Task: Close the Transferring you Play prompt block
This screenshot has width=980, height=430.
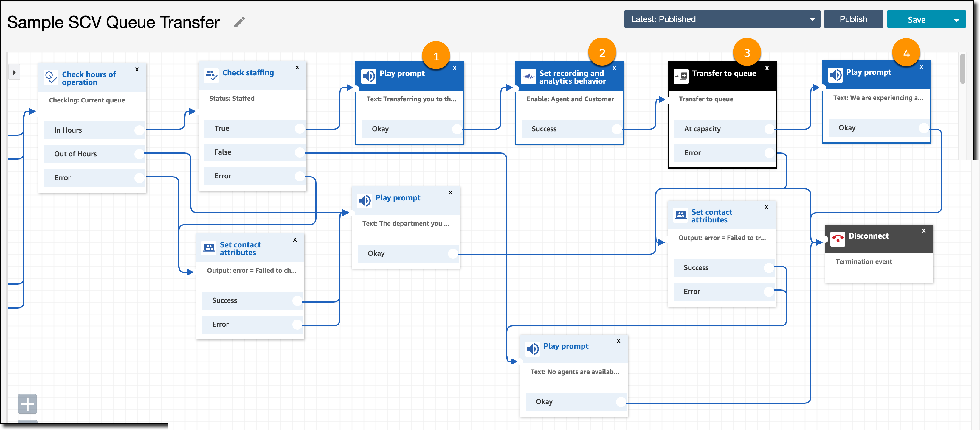Action: [x=455, y=68]
